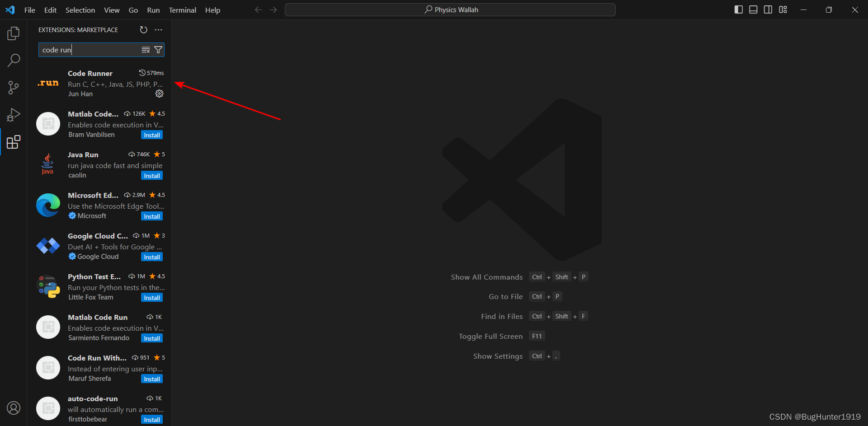The height and width of the screenshot is (426, 868).
Task: Open the Selection menu
Action: (80, 10)
